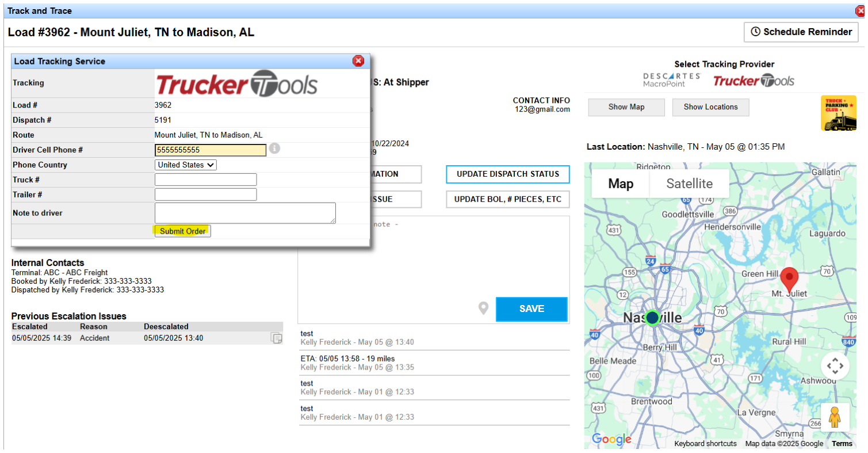Click Booked by Kelly Frederick contact line
868x453 pixels.
82,281
